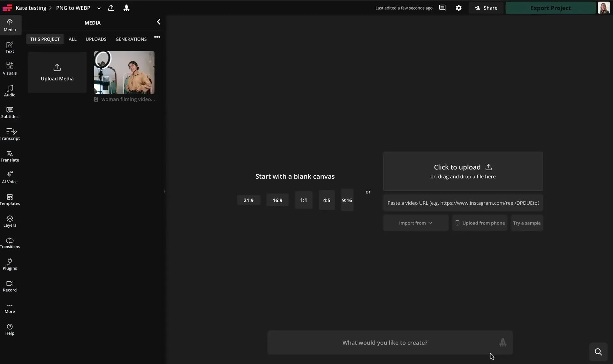Viewport: 613px width, 364px height.
Task: Open the Transcript tool
Action: coord(10,134)
